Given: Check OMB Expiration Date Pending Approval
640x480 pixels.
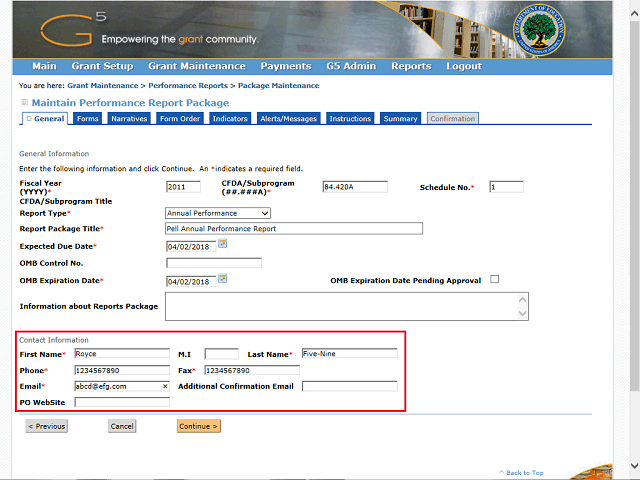Looking at the screenshot, I should point(495,279).
